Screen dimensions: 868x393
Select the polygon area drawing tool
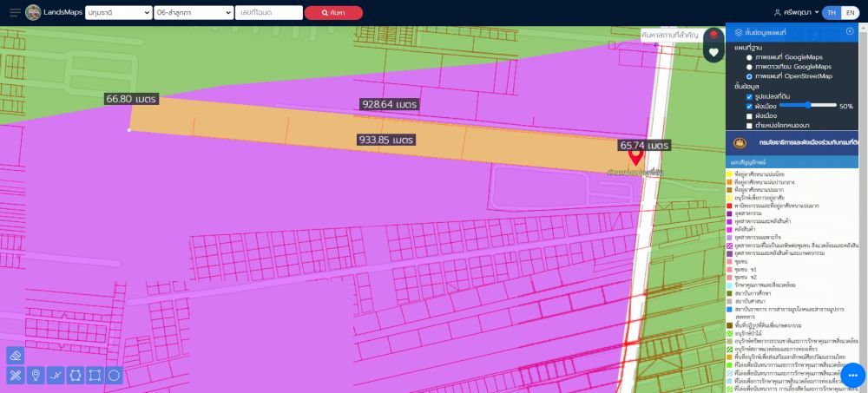click(76, 375)
